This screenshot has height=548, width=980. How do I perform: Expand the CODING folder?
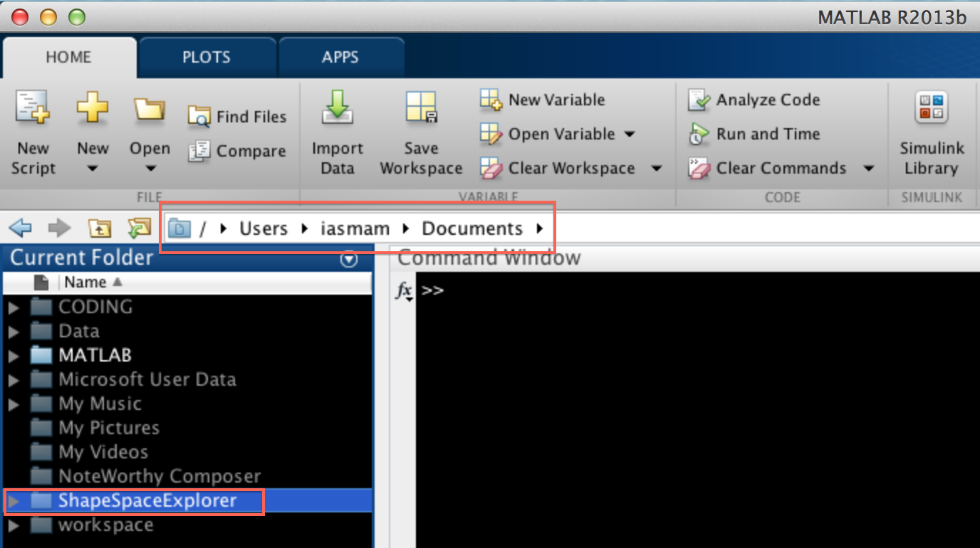13,307
